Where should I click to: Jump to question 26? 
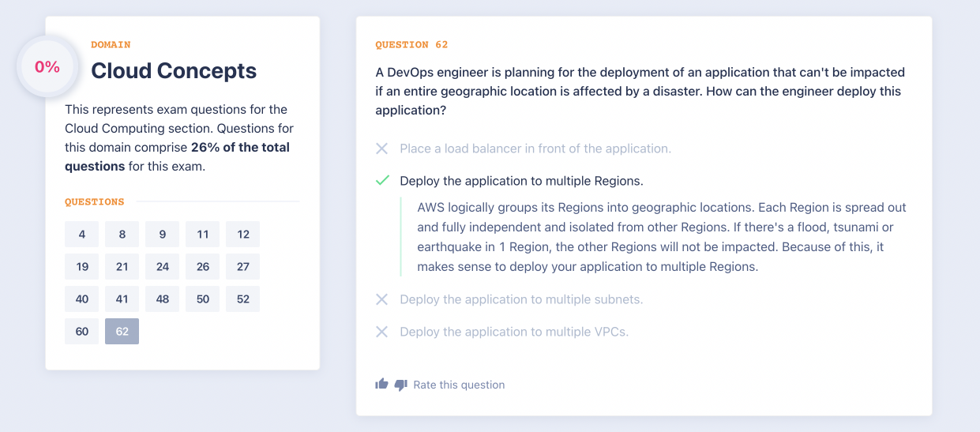203,267
